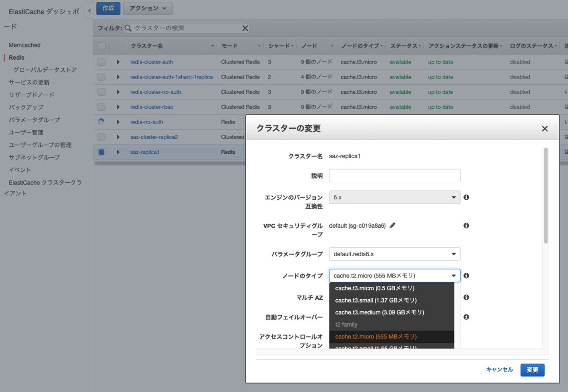
Task: Open the redis-no-auth cluster link
Action: click(x=147, y=122)
